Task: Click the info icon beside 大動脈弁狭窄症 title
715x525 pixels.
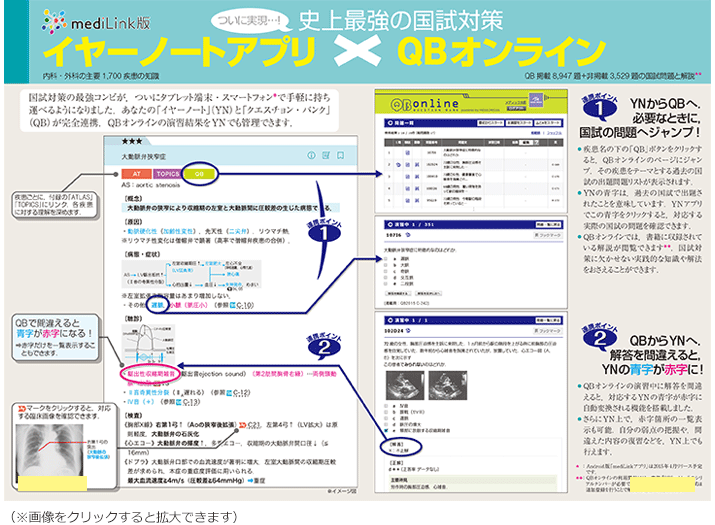Action: click(311, 156)
